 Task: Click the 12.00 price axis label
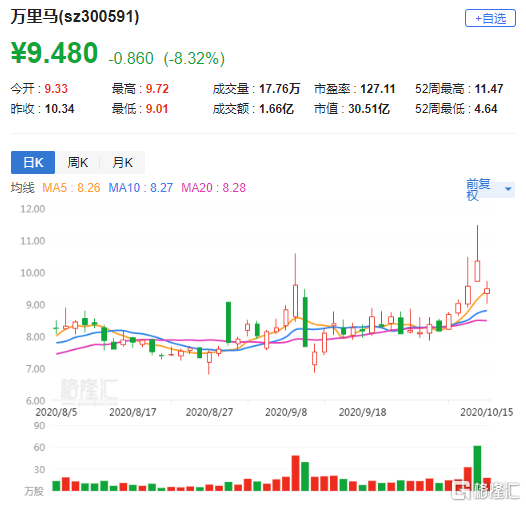33,209
